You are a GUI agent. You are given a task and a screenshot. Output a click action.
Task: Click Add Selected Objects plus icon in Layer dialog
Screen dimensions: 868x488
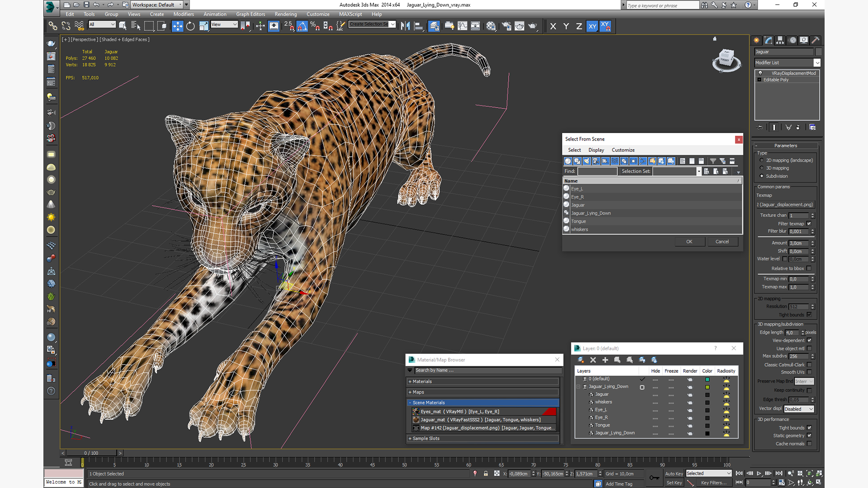pyautogui.click(x=605, y=360)
